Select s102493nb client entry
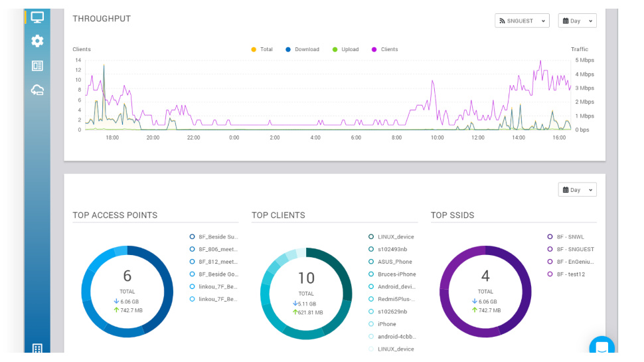This screenshot has height=362, width=644. pyautogui.click(x=388, y=249)
